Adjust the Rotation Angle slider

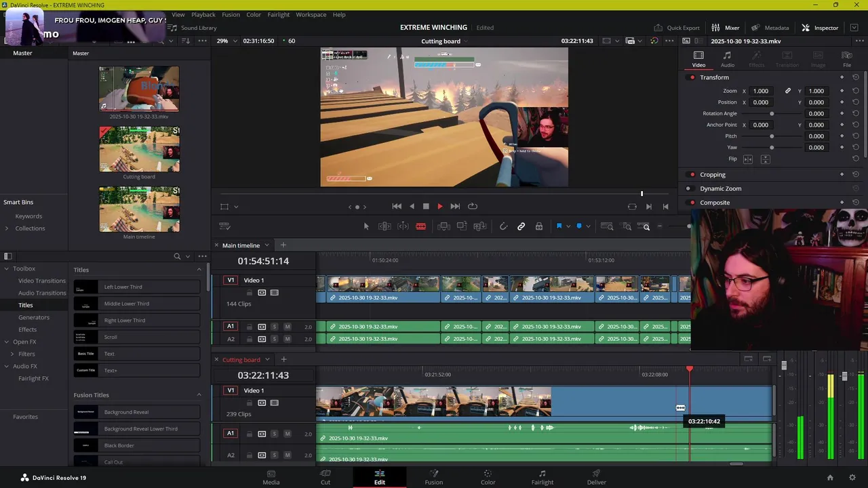click(x=772, y=113)
